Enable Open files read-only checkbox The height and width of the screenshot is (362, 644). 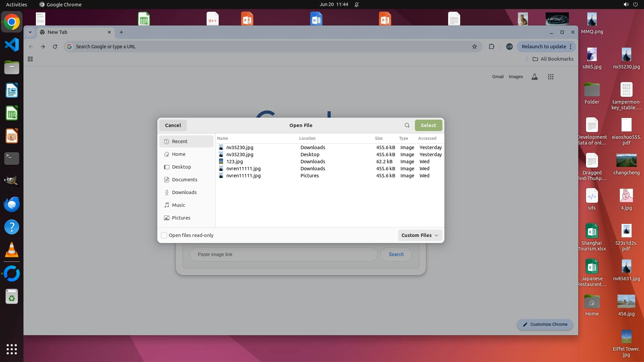164,235
